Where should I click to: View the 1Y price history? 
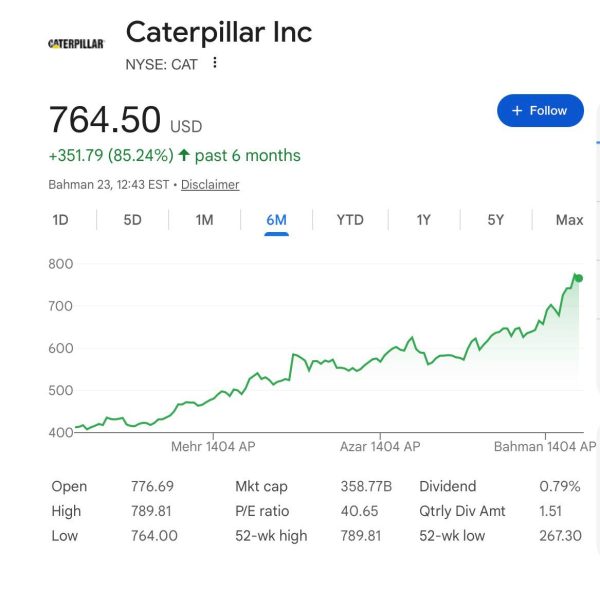423,220
